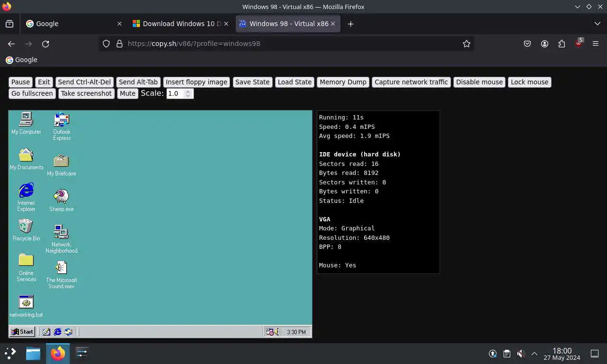Viewport: 607px width, 364px height.
Task: Expand the list all tabs chevron
Action: (597, 24)
